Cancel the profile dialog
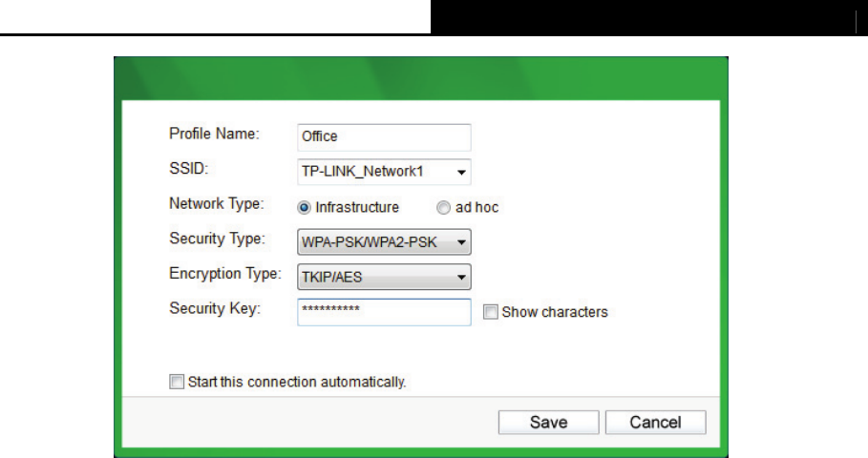Viewport: 868px width, 458px height. click(x=655, y=423)
